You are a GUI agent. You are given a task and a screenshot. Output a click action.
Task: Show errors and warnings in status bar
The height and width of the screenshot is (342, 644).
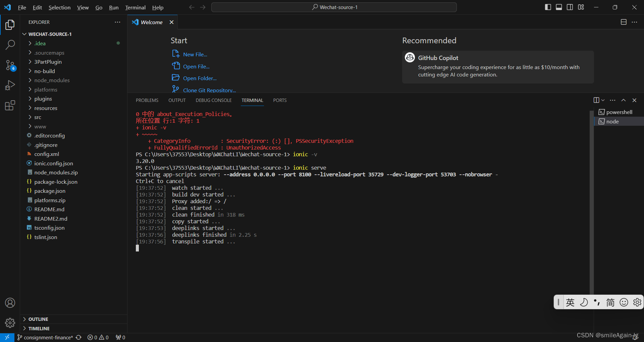point(98,337)
